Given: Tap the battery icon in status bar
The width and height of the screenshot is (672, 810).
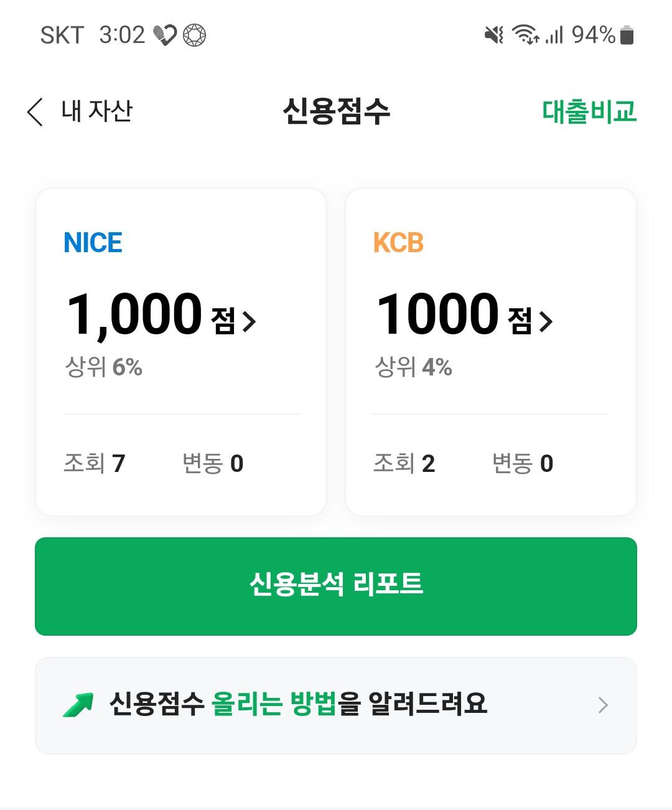Looking at the screenshot, I should (627, 35).
